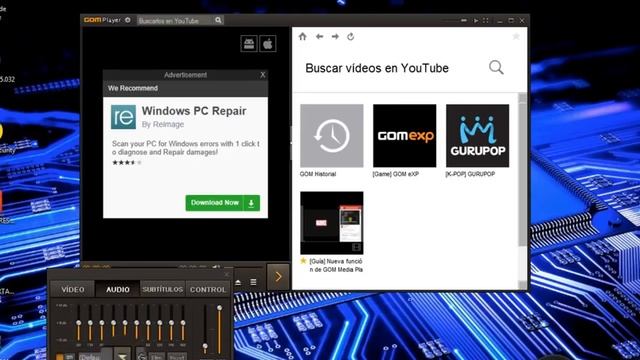
Task: Click the slider with its knob near the bottom
Action: (x=205, y=330)
